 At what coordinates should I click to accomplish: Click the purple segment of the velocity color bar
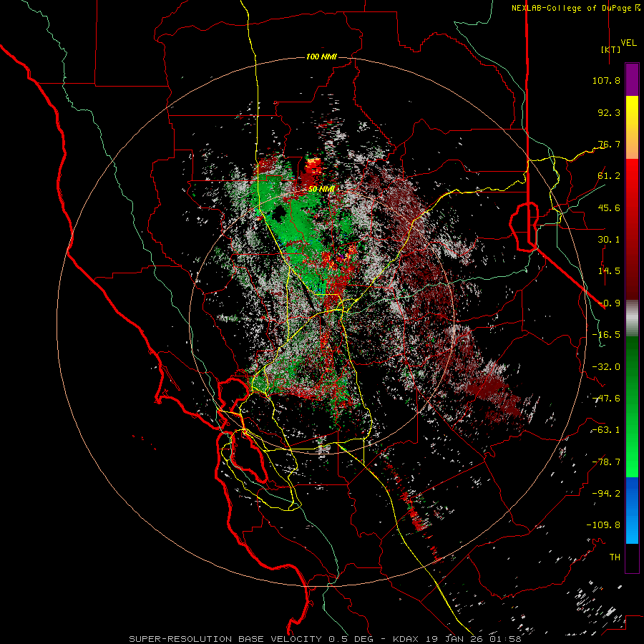click(632, 80)
